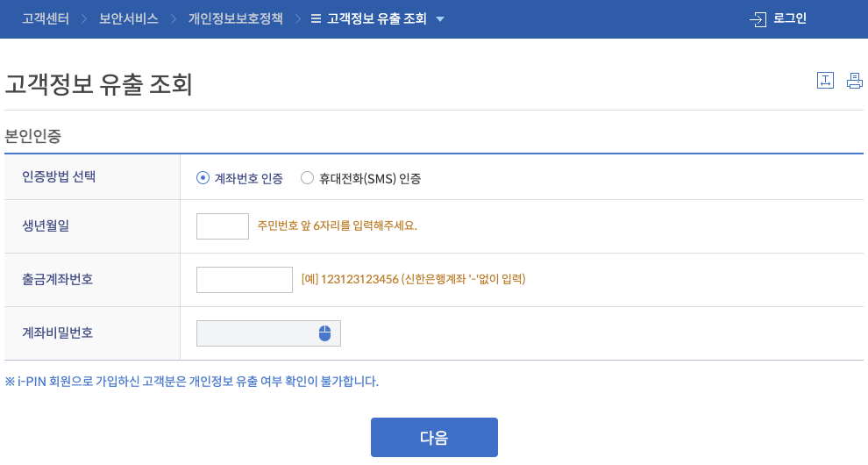Viewport: 868px width, 465px height.
Task: Open the 고객정보 유출 조회 breadcrumb item
Action: click(376, 18)
